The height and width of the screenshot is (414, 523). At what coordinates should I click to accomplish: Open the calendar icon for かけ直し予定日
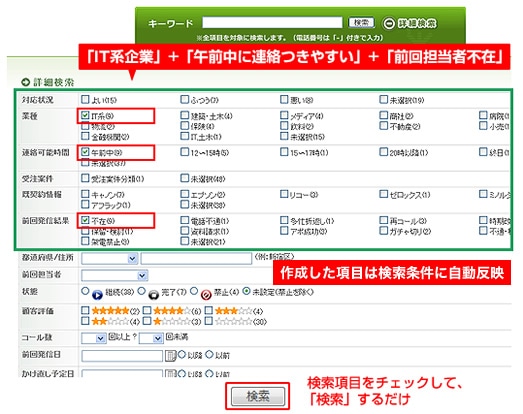(x=170, y=373)
